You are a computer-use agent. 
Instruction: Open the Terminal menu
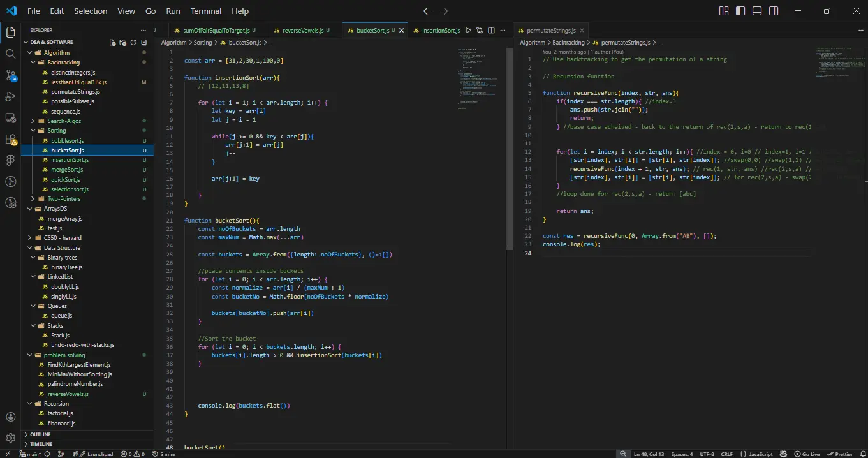pyautogui.click(x=206, y=11)
